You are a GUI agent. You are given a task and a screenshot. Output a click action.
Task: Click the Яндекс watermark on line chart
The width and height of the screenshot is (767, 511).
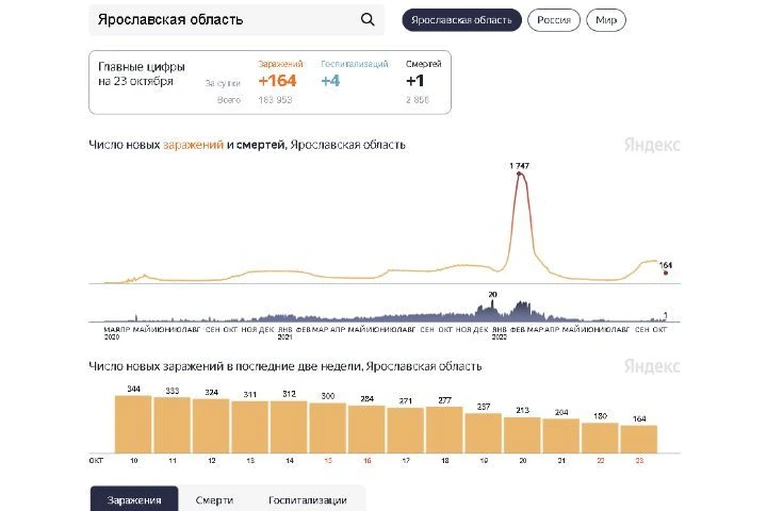pyautogui.click(x=652, y=145)
